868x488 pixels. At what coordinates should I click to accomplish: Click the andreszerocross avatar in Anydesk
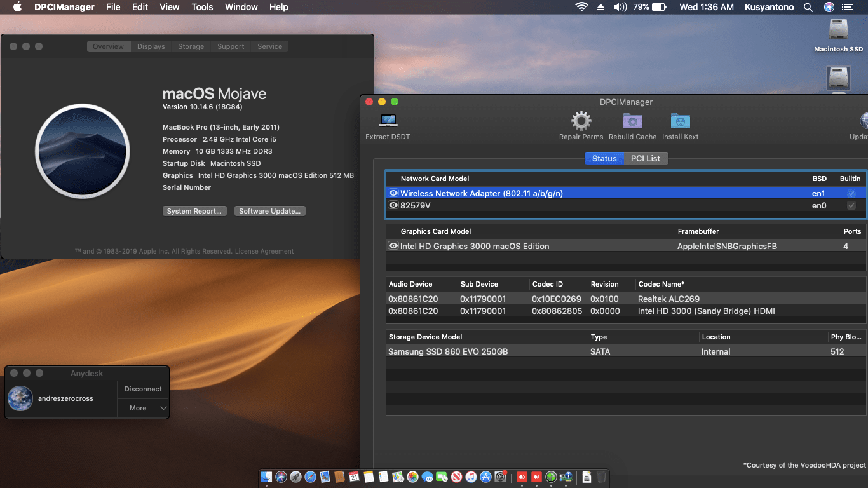tap(20, 398)
